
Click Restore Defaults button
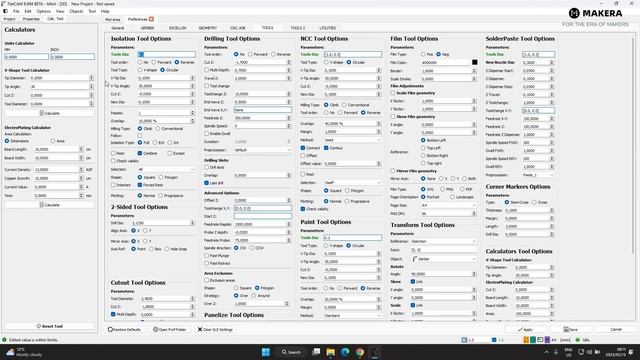click(x=125, y=329)
